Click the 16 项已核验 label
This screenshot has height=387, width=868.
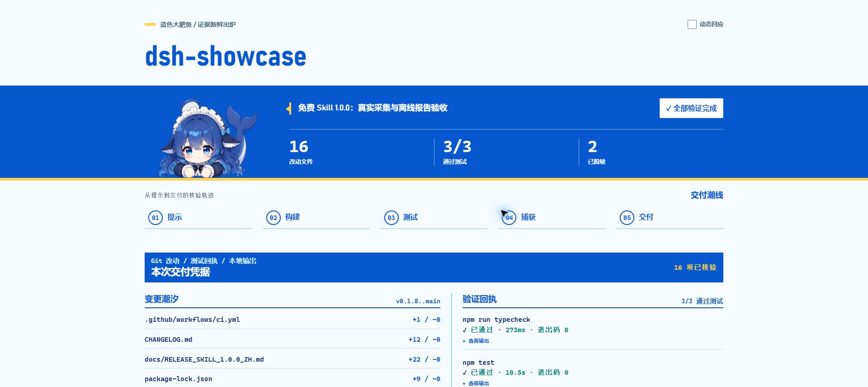click(695, 268)
